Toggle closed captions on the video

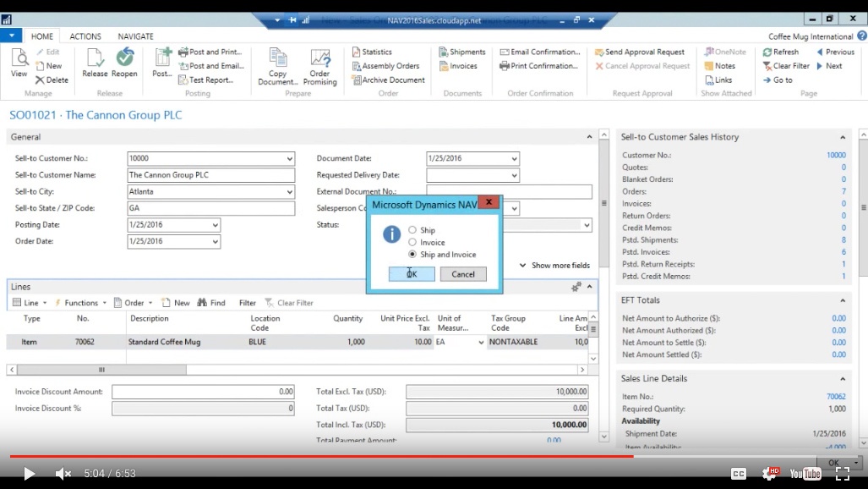[x=739, y=474]
